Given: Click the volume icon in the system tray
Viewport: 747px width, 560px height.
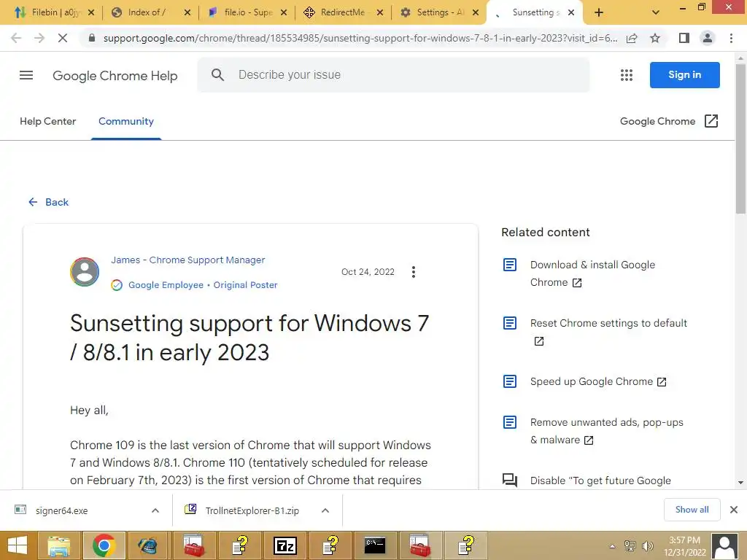Looking at the screenshot, I should pyautogui.click(x=647, y=545).
